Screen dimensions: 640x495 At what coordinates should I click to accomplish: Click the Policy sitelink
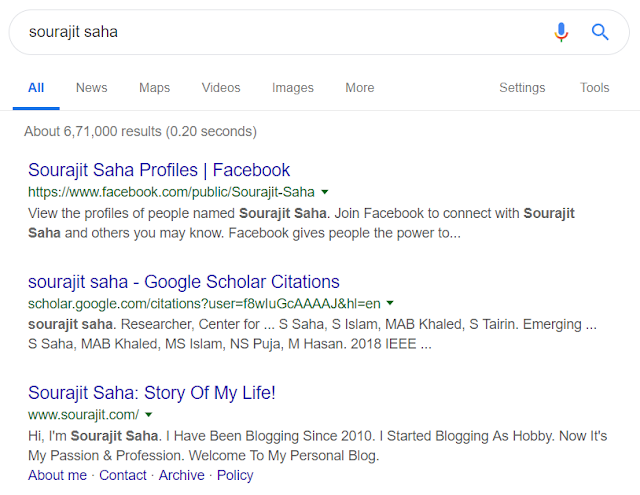[x=235, y=476]
